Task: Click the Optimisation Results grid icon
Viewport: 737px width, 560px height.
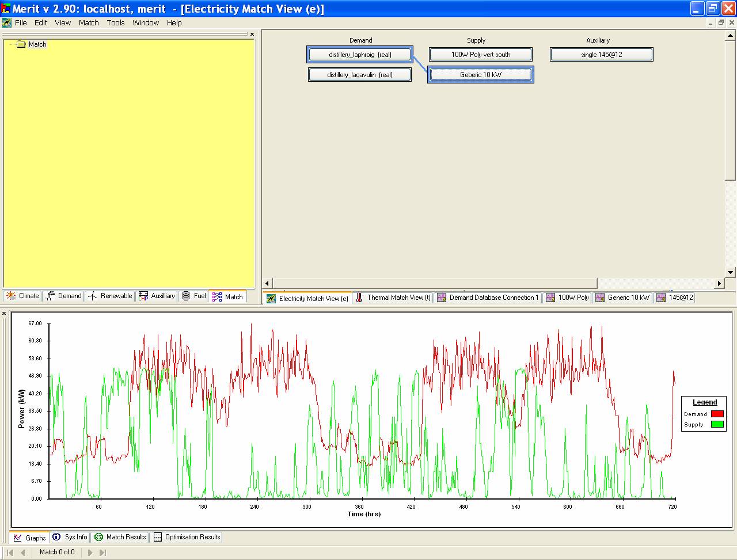Action: tap(157, 537)
